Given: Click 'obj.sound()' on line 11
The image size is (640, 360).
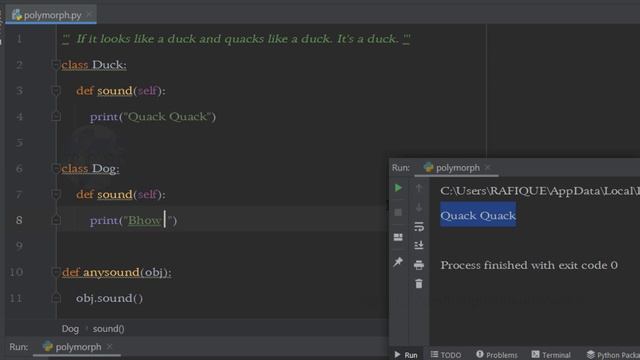Looking at the screenshot, I should [x=109, y=298].
